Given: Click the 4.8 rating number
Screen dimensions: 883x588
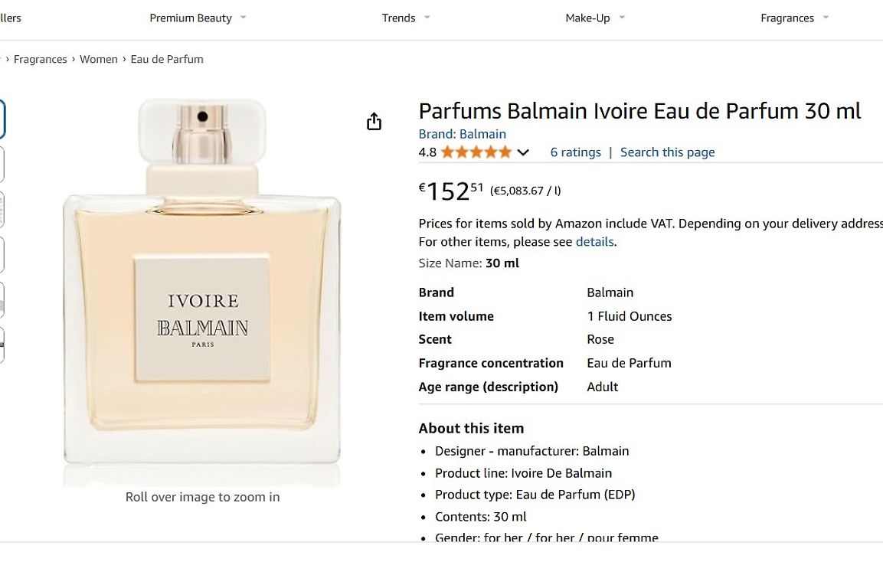Looking at the screenshot, I should click(427, 152).
